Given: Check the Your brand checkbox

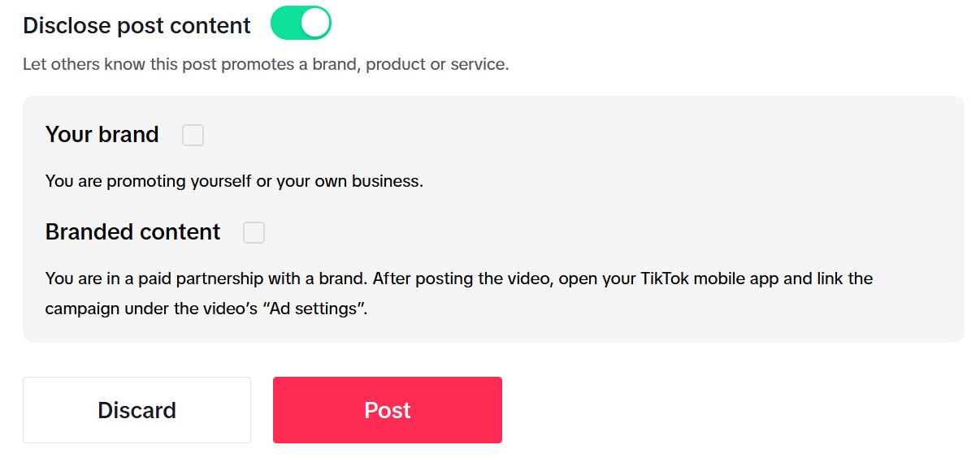Looking at the screenshot, I should pyautogui.click(x=193, y=135).
